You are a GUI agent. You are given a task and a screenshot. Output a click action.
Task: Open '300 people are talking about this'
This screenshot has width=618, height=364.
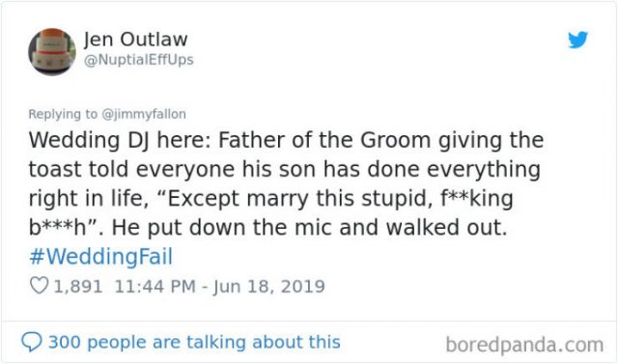(x=194, y=342)
